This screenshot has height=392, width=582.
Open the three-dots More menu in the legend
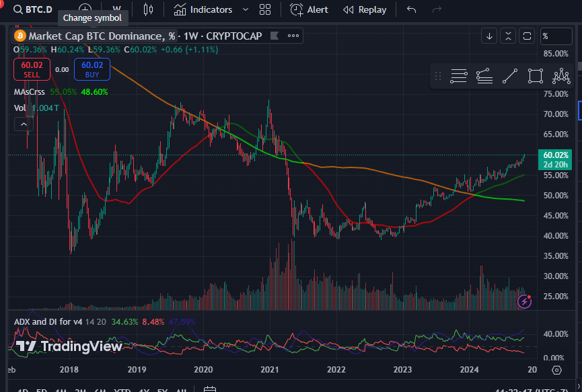[x=293, y=36]
